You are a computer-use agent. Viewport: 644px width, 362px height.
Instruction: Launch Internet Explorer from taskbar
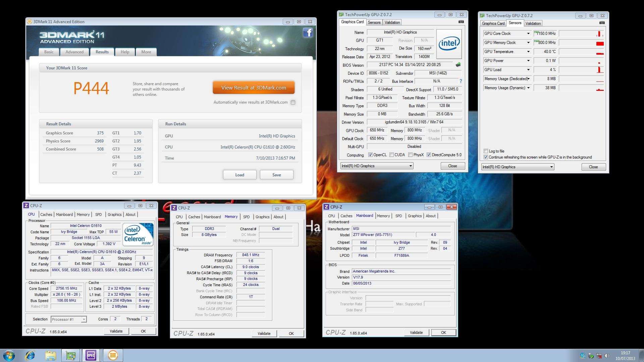[31, 355]
